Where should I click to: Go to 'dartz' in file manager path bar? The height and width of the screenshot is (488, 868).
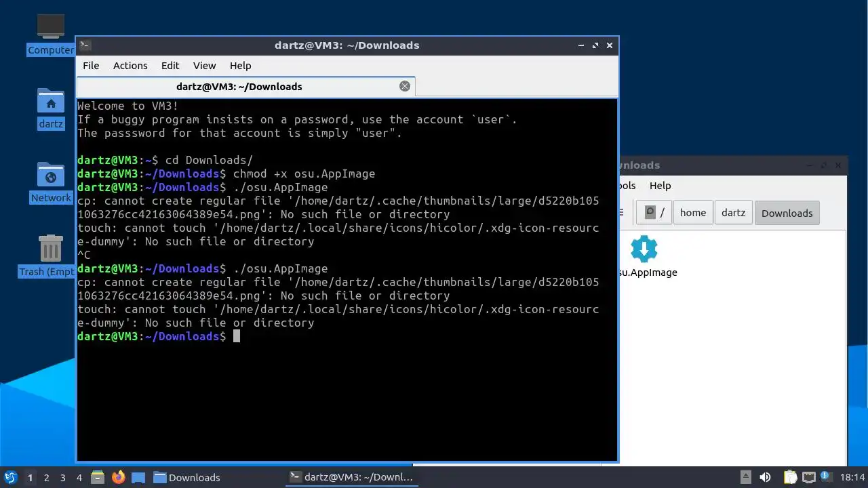733,213
